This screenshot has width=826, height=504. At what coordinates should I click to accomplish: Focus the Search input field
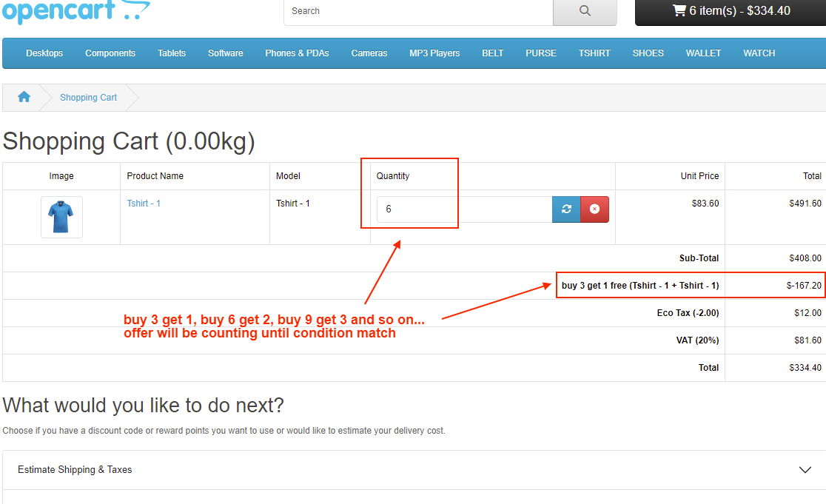418,11
